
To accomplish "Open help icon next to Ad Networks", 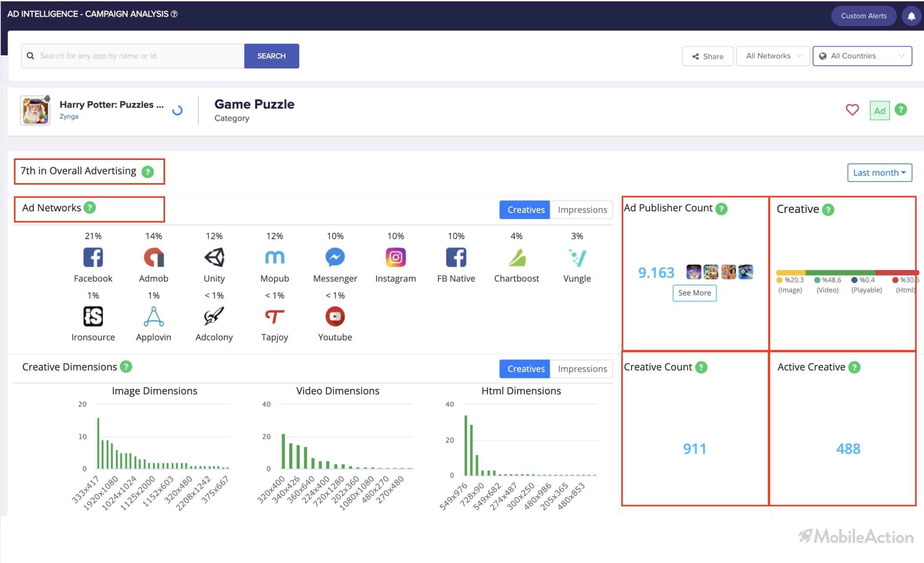I will 90,207.
